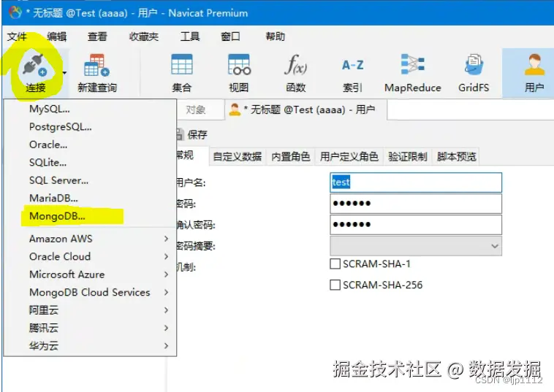Select the User (用户) toolbar icon
554x392 pixels.
pyautogui.click(x=534, y=64)
